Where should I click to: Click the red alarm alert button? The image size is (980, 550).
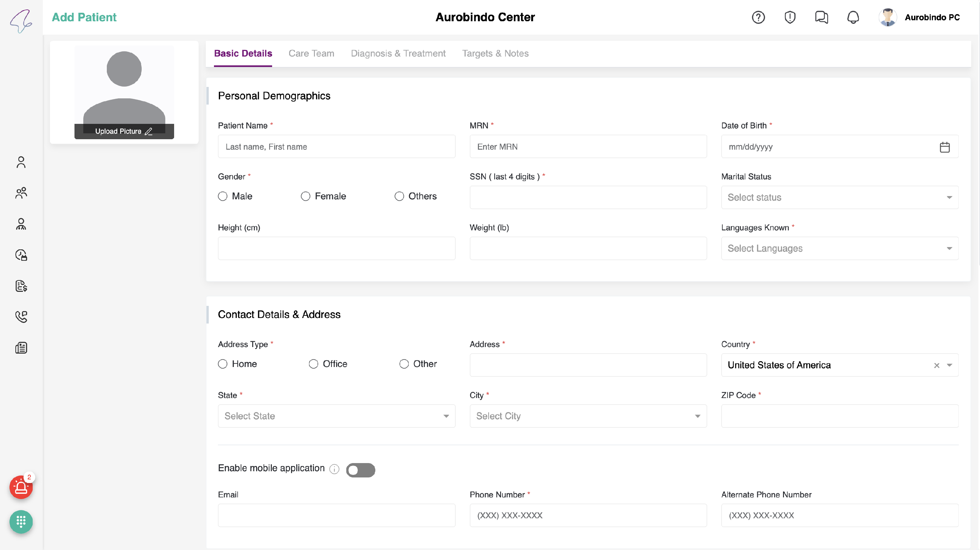pyautogui.click(x=21, y=487)
